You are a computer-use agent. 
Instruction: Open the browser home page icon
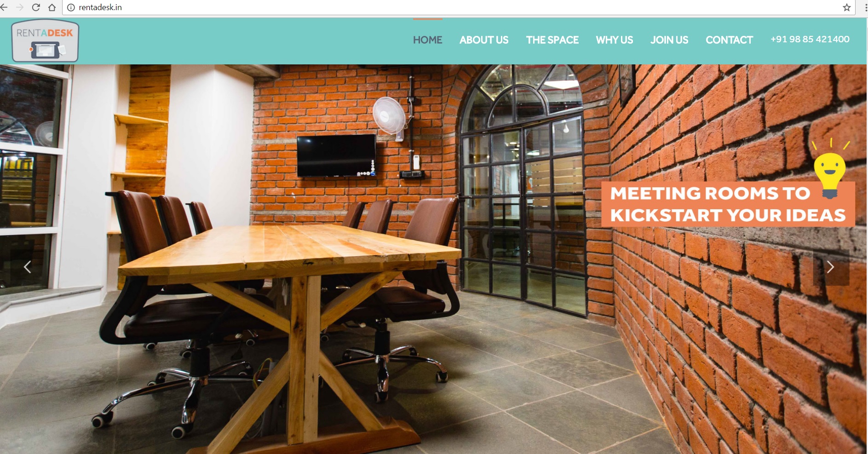52,7
